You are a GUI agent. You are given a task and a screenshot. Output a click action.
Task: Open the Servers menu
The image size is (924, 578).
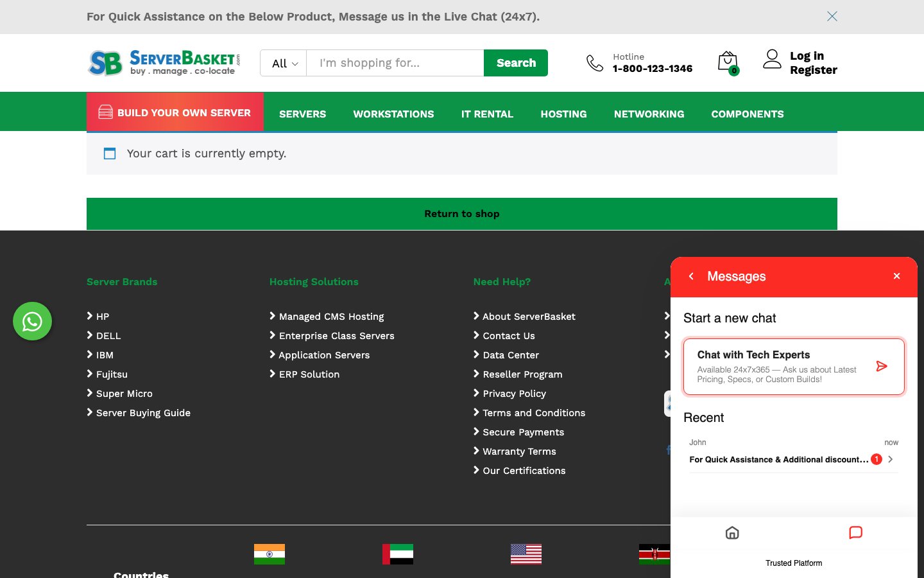(302, 114)
